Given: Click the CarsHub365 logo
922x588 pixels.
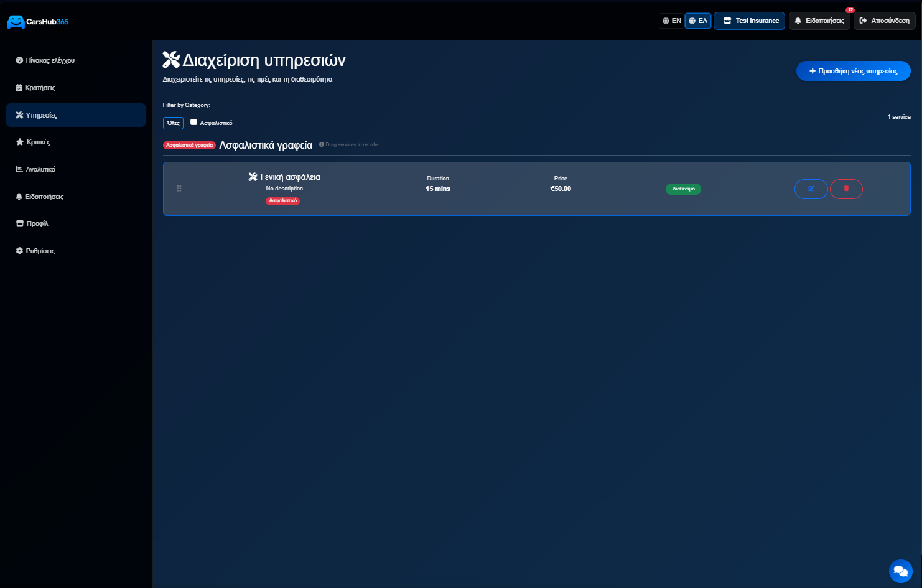Looking at the screenshot, I should point(38,22).
